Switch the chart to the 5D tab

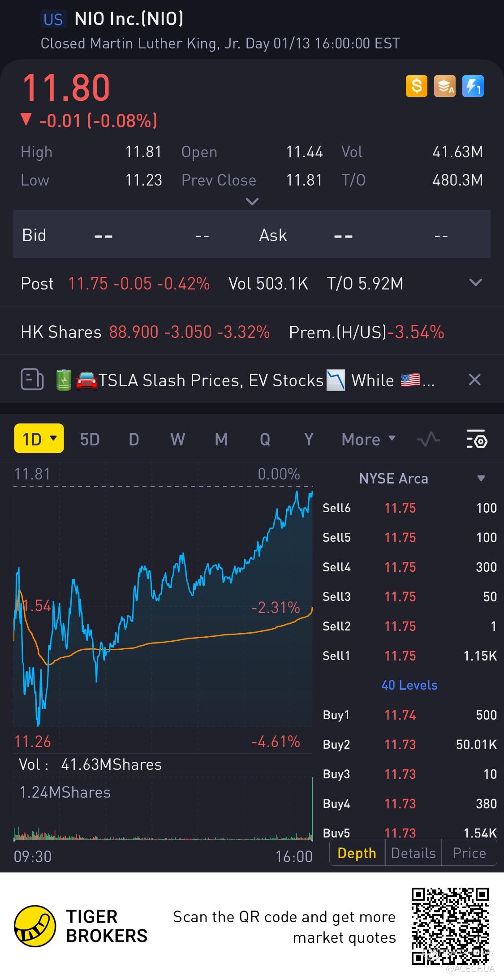[90, 439]
